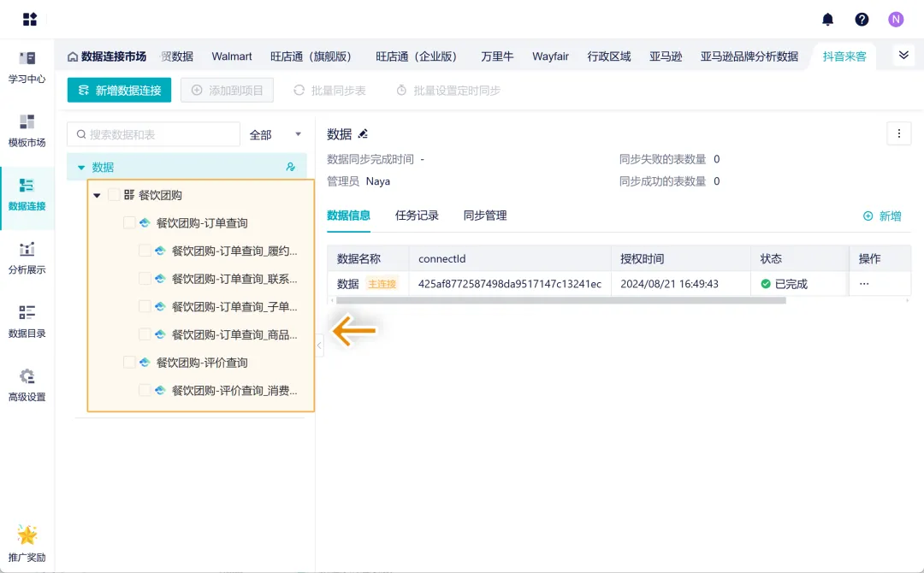This screenshot has width=924, height=573.
Task: Click the 新增数据连接 button
Action: click(x=119, y=91)
